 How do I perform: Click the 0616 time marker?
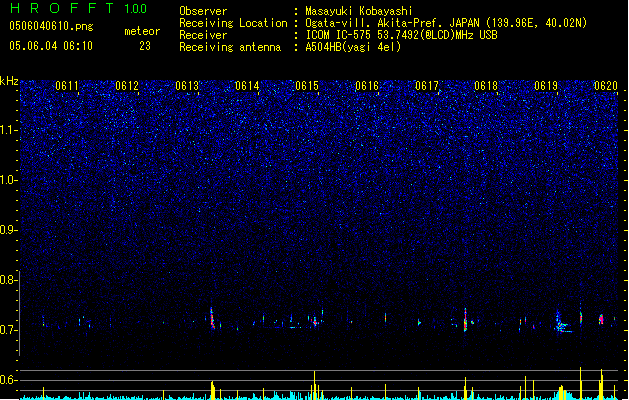[x=367, y=86]
